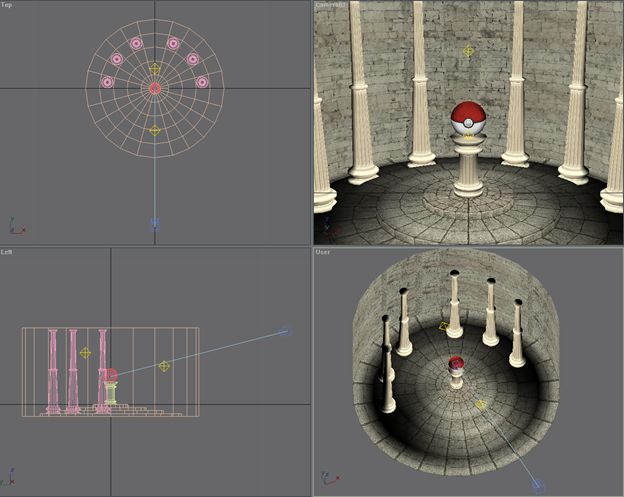The height and width of the screenshot is (497, 624).
Task: Pick the leftmost pink column circle in Top view
Action: 107,82
